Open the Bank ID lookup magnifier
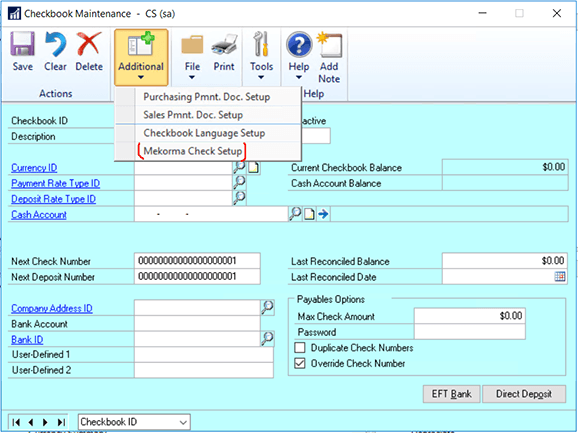The height and width of the screenshot is (433, 578). click(x=268, y=338)
